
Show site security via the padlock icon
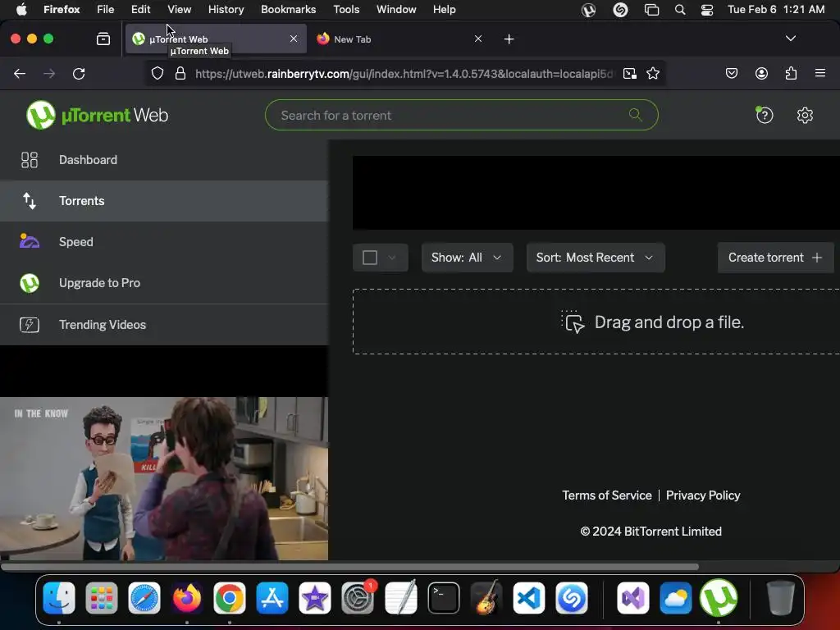pyautogui.click(x=180, y=73)
